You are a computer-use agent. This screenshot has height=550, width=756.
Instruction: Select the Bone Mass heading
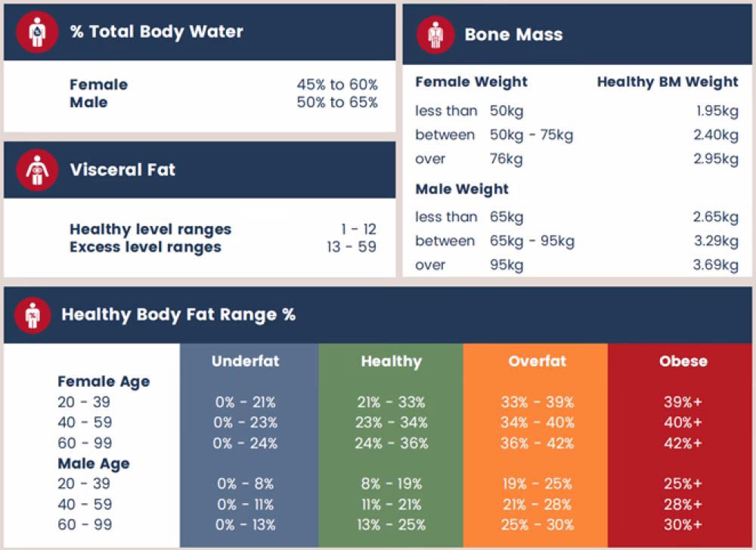[513, 35]
